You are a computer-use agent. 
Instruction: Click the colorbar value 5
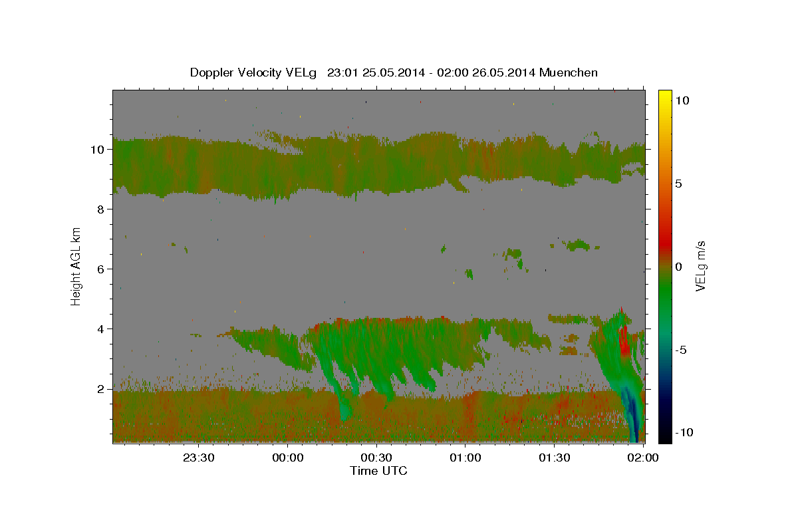(679, 184)
